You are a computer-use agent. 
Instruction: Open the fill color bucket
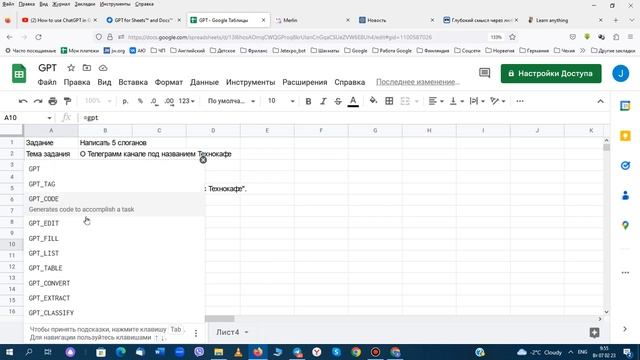pos(373,101)
